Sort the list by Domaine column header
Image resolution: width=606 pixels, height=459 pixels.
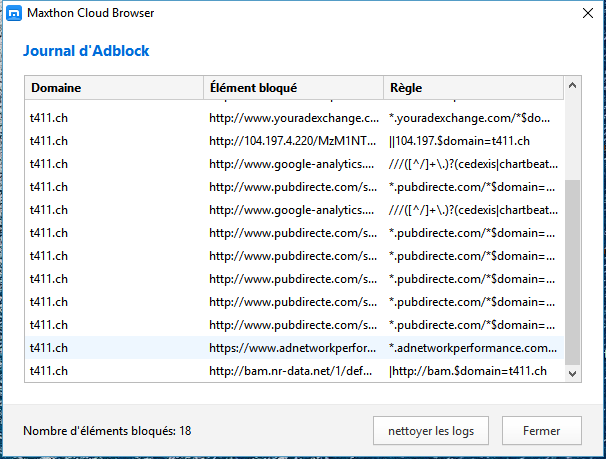[114, 88]
